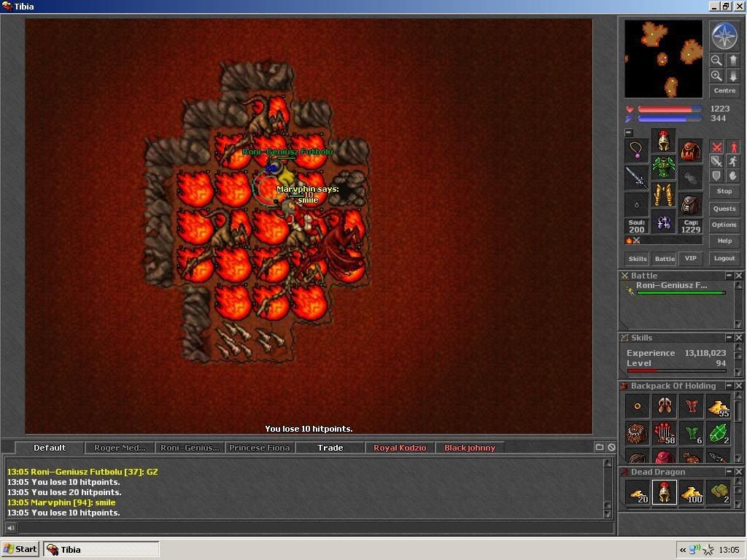Click the minimap display
Viewport: 747px width, 560px height.
coord(664,59)
